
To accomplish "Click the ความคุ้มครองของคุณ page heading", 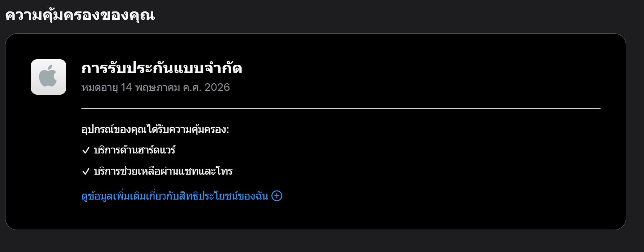I will (x=80, y=15).
